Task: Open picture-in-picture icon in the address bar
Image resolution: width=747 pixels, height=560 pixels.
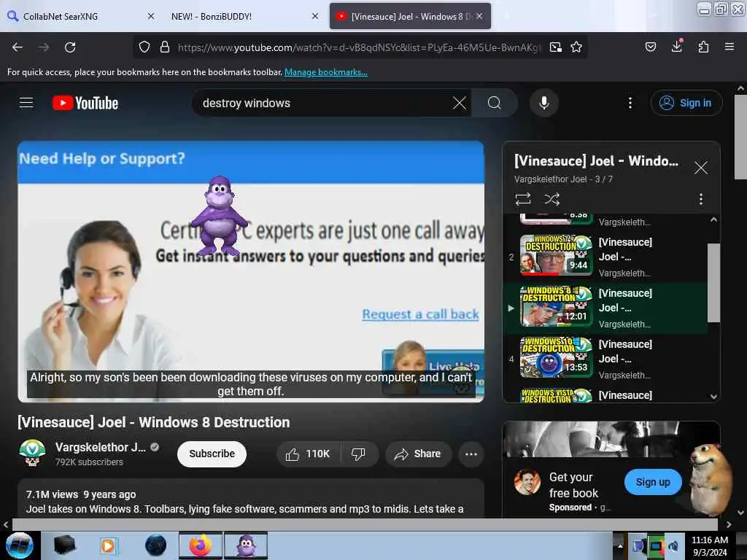Action: point(555,47)
